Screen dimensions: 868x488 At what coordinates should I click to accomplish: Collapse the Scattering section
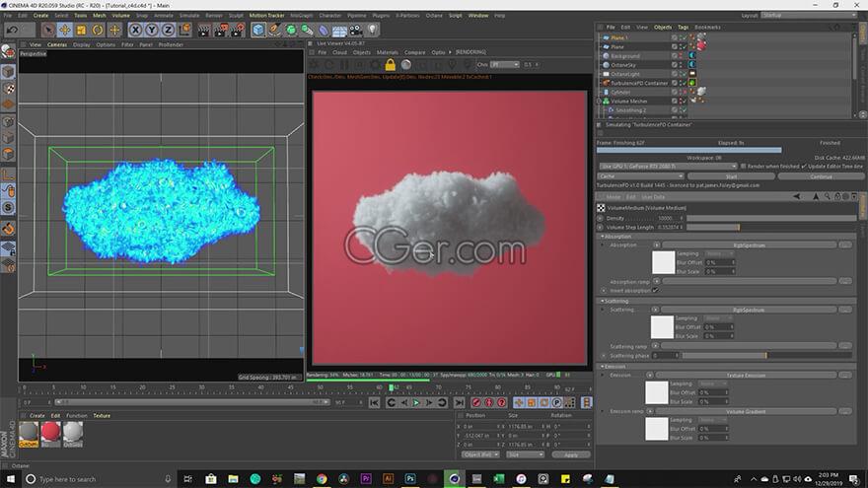(603, 301)
